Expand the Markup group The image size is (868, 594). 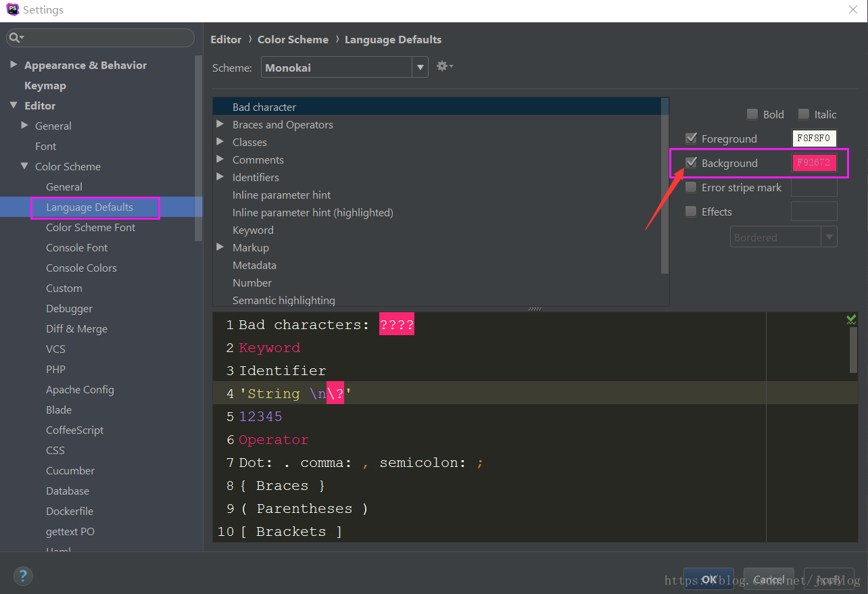(220, 247)
